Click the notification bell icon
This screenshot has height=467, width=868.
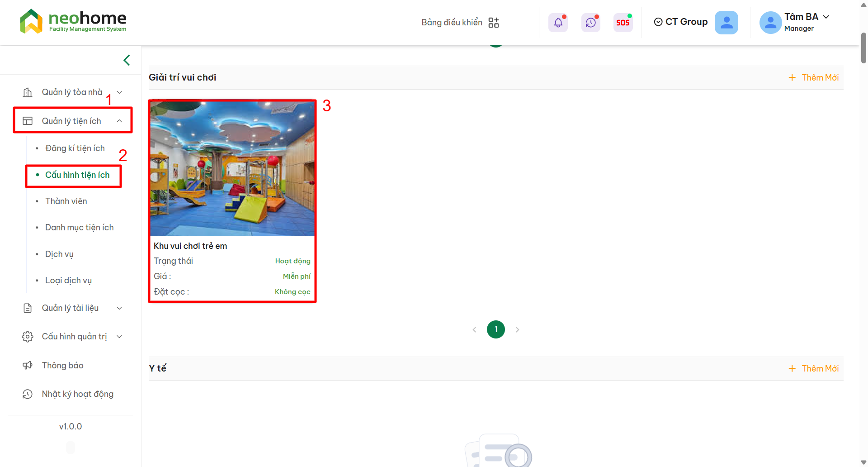tap(558, 23)
